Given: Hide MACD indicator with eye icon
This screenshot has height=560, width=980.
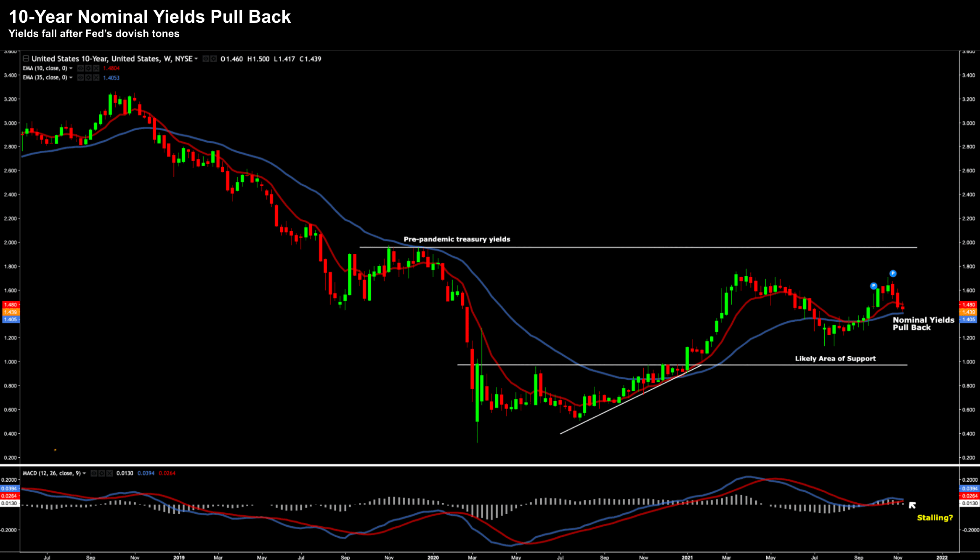Looking at the screenshot, I should click(x=94, y=473).
